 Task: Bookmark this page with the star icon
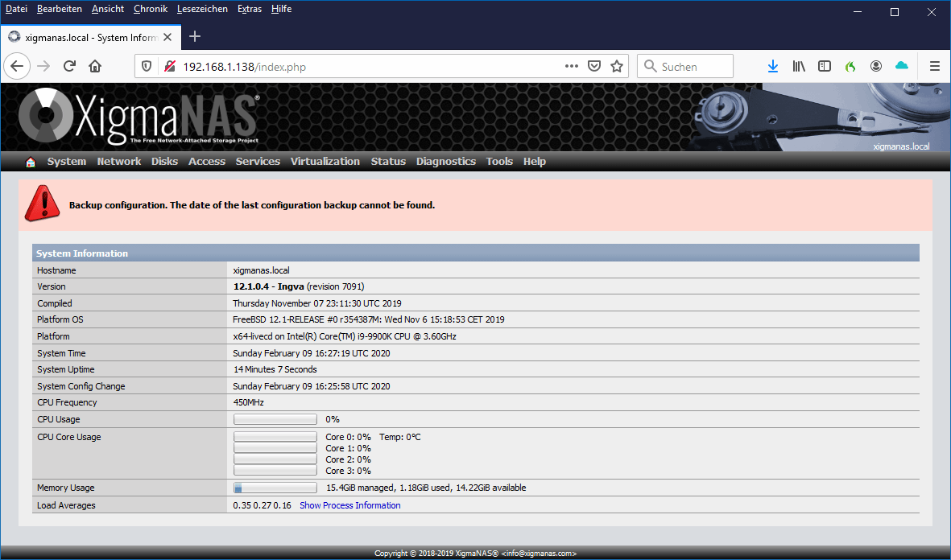(x=617, y=67)
